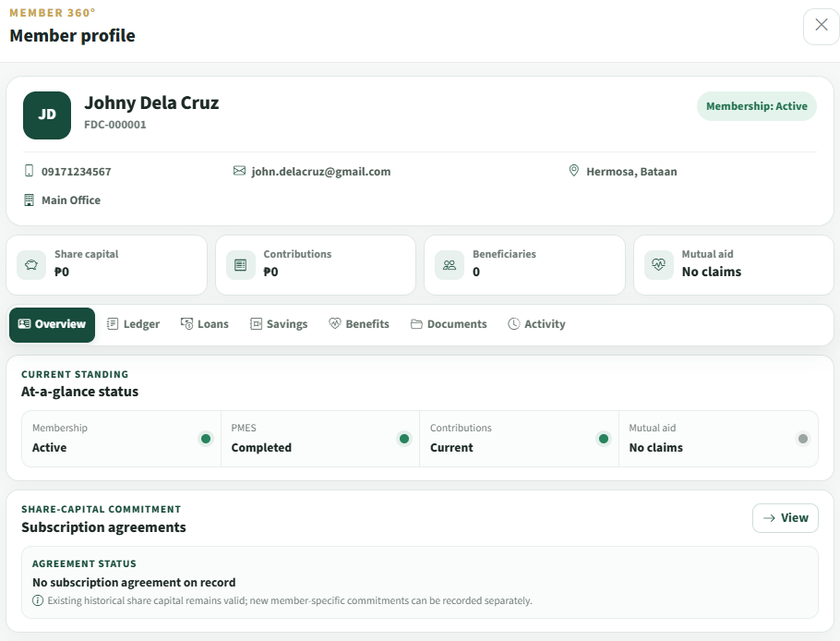The height and width of the screenshot is (641, 840).
Task: Click the Contributions card list icon
Action: point(241,265)
